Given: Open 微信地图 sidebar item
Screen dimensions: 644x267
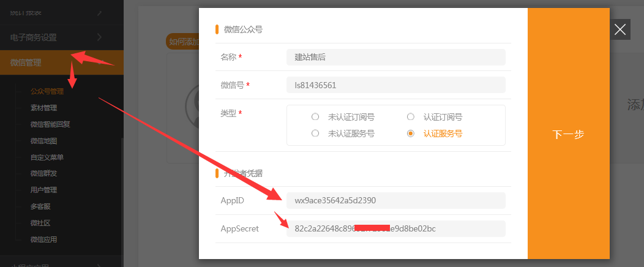Looking at the screenshot, I should coord(43,141).
